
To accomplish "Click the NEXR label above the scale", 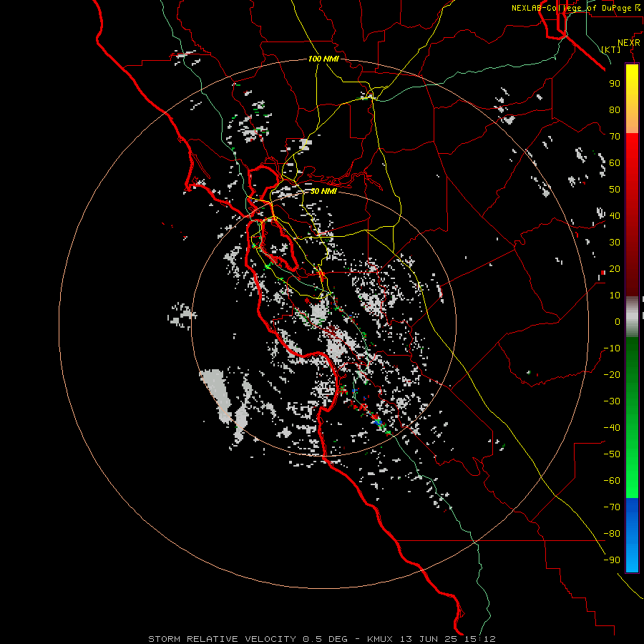I will tap(629, 43).
